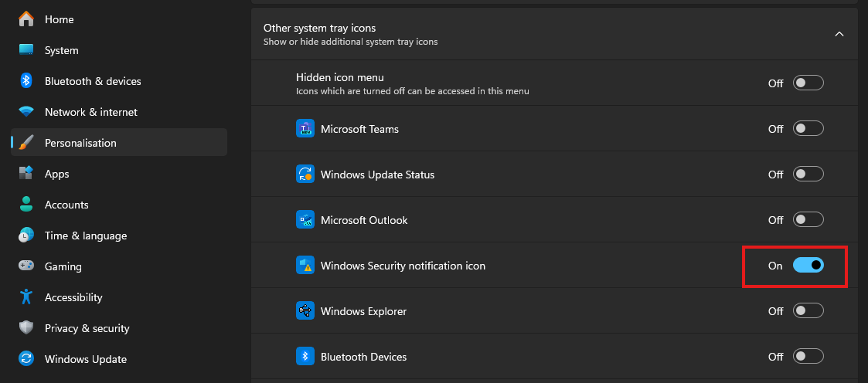The width and height of the screenshot is (868, 383).
Task: Click the Accessibility figure icon
Action: coord(26,297)
